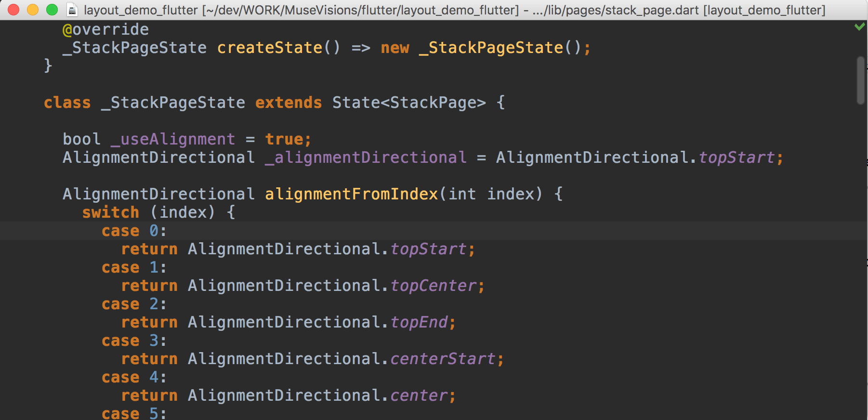
Task: Click the 'int' parameter type
Action: coord(462,194)
